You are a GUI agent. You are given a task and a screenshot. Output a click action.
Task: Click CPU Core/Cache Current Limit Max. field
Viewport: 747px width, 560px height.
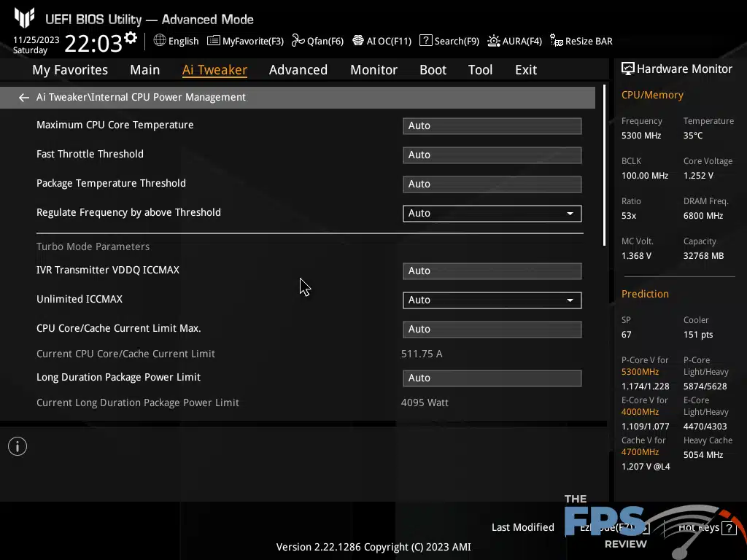492,329
